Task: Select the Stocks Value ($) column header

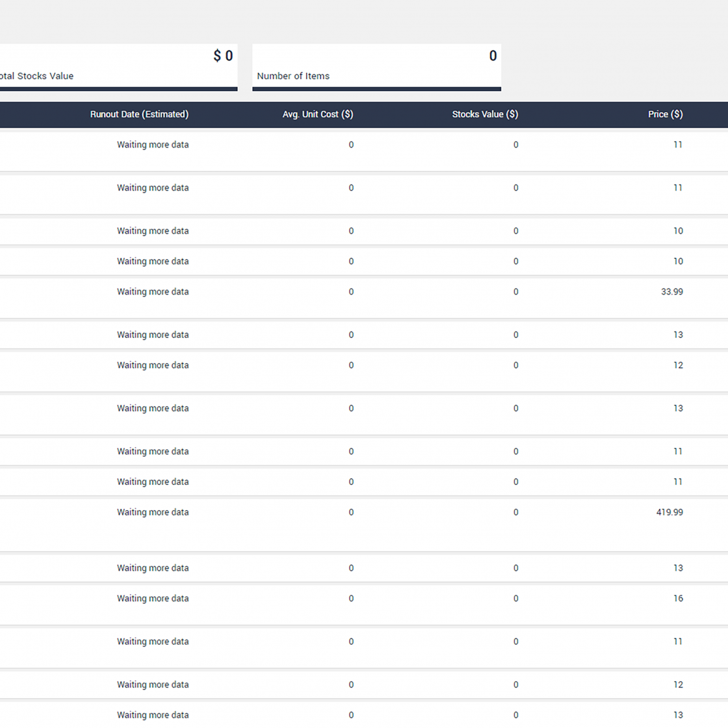Action: (485, 114)
